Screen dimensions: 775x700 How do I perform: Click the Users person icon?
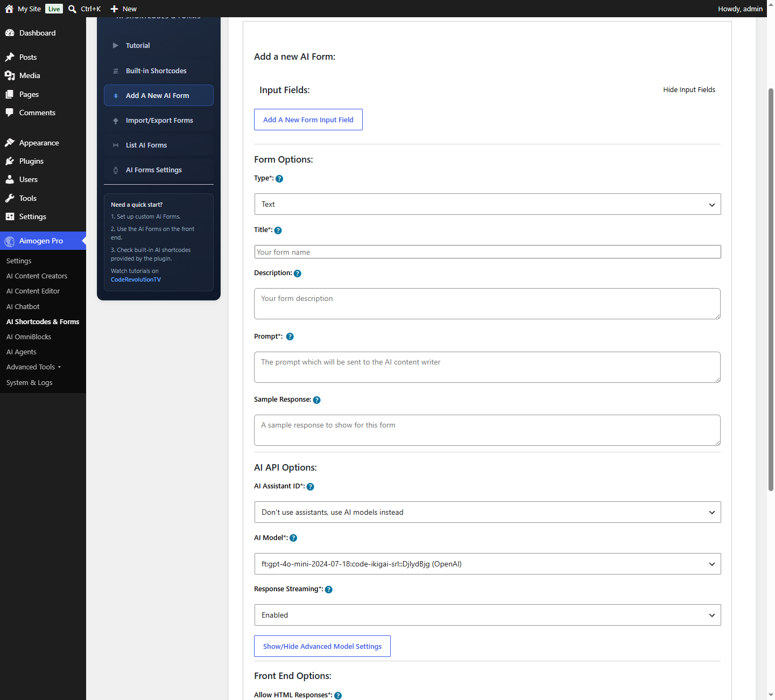(10, 179)
